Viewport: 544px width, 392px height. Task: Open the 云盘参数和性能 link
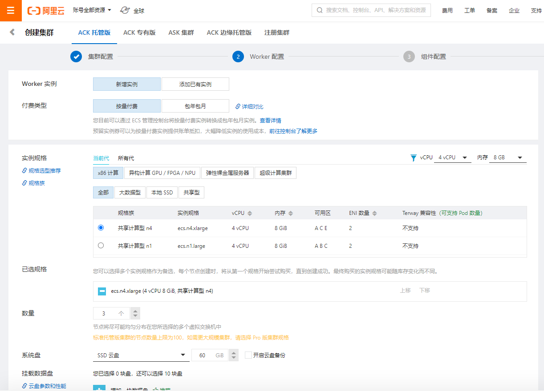pos(47,386)
